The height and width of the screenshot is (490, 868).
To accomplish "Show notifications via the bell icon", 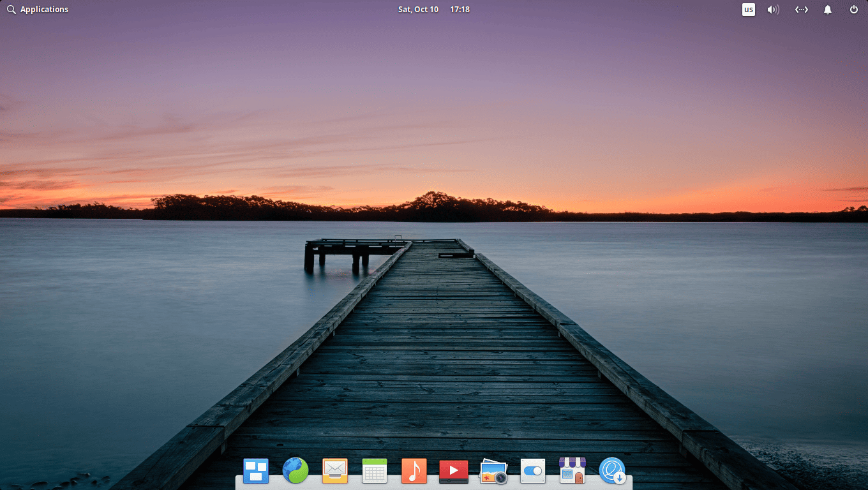I will (x=828, y=10).
